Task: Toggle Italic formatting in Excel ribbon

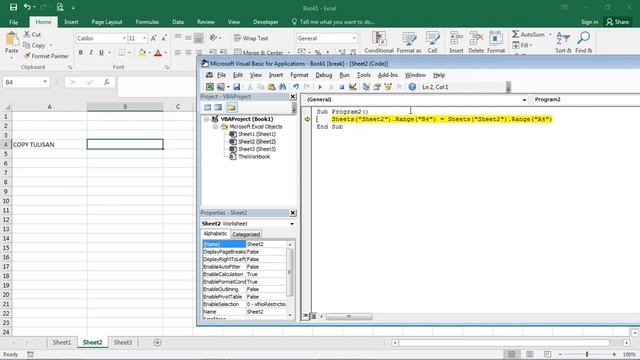Action: click(91, 53)
